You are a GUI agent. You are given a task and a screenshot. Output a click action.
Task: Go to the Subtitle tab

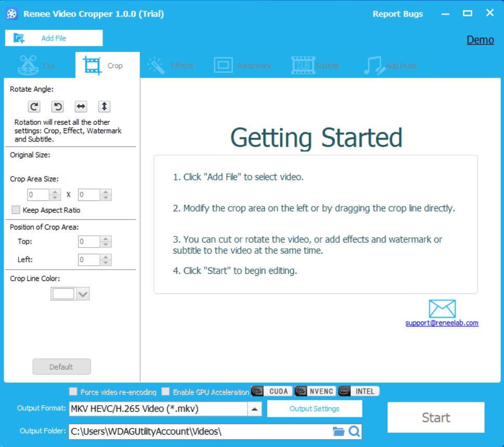coord(316,65)
